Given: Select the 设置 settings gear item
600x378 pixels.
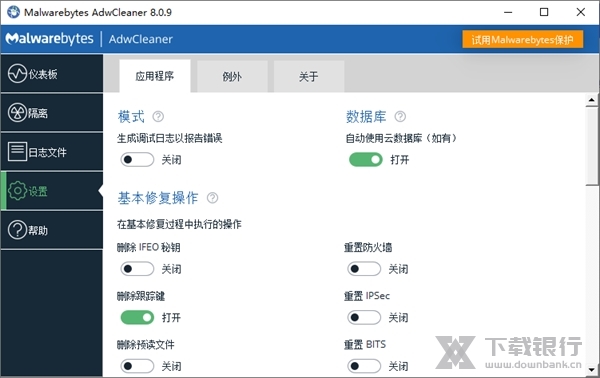Looking at the screenshot, I should point(52,191).
